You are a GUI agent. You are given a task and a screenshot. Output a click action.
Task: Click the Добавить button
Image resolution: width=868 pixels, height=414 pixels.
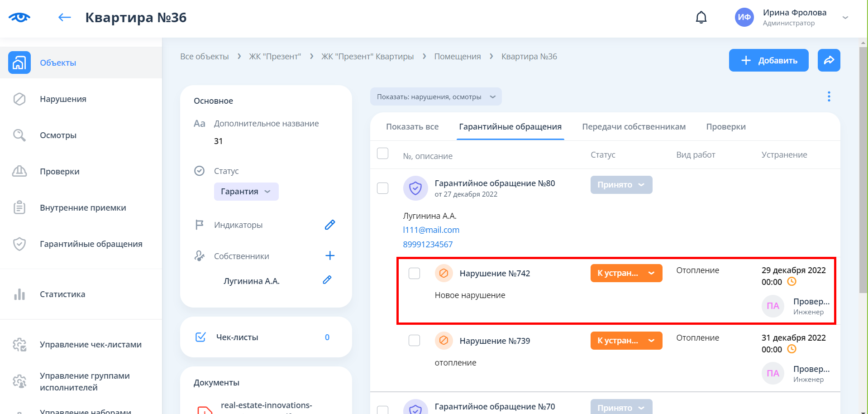[768, 60]
